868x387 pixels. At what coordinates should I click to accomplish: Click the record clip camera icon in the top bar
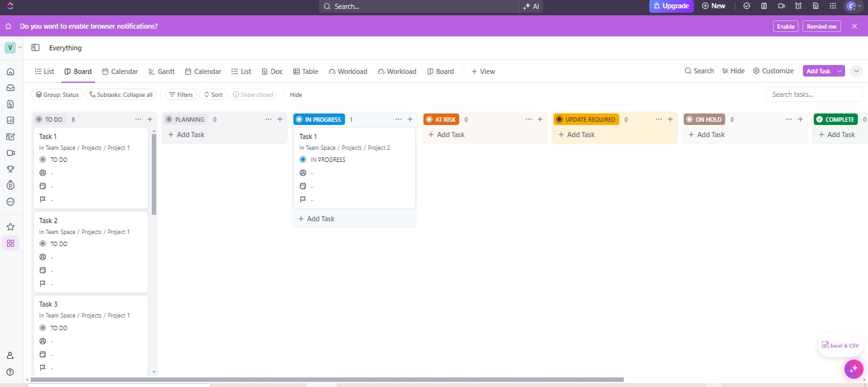[781, 6]
